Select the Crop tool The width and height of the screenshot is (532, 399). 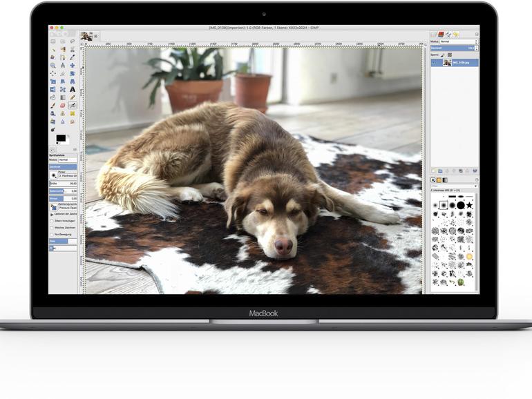tap(63, 73)
